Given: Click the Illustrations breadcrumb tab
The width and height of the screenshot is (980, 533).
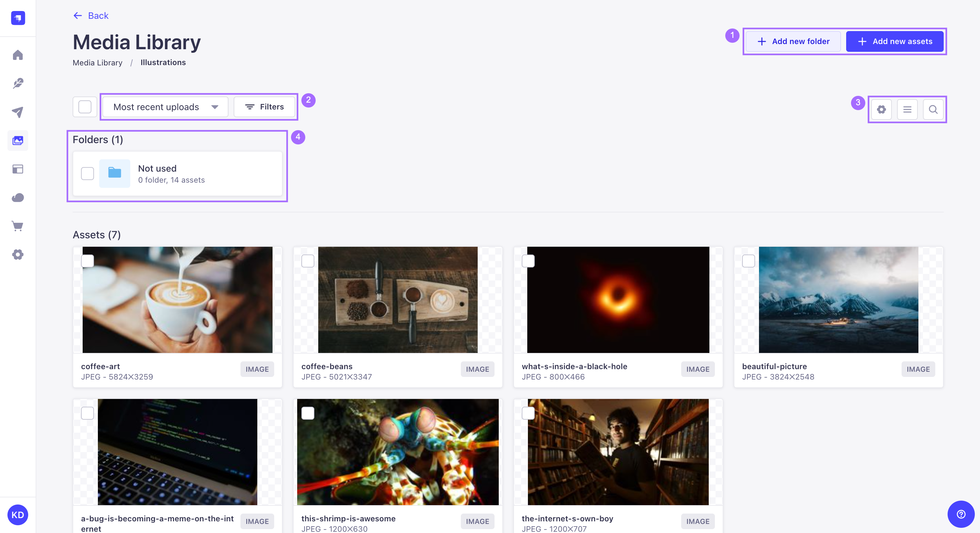Looking at the screenshot, I should [x=162, y=62].
